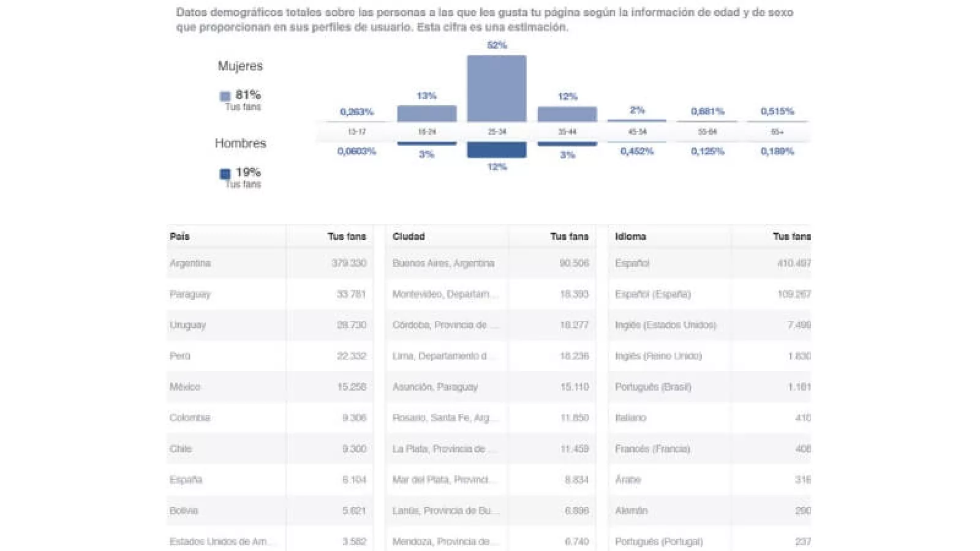Click the 12% women 35-44 bar

567,114
